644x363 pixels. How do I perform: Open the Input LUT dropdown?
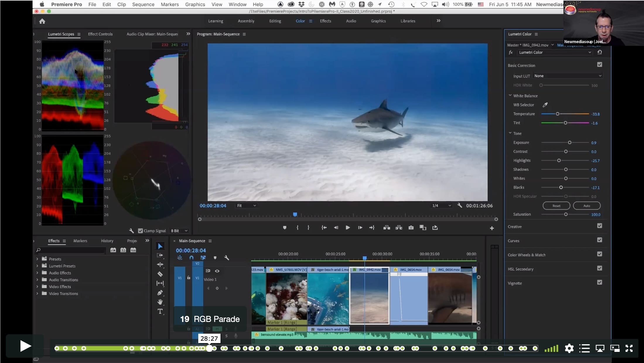coord(568,76)
